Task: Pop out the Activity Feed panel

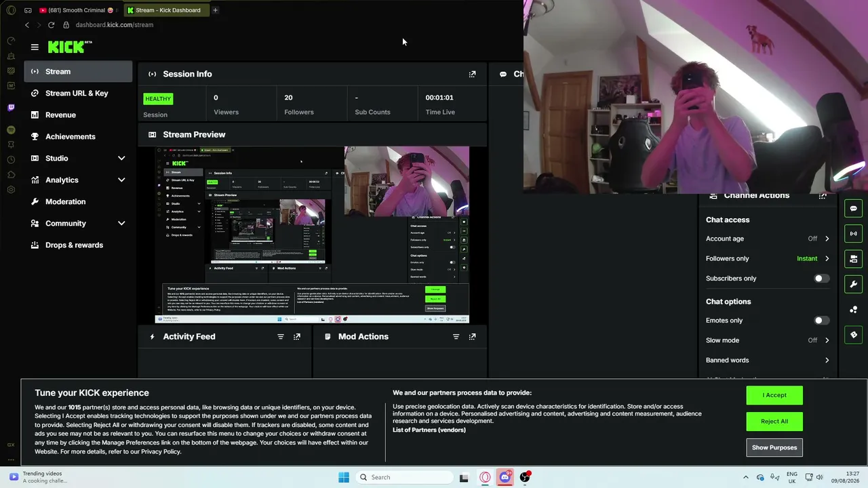Action: tap(296, 336)
